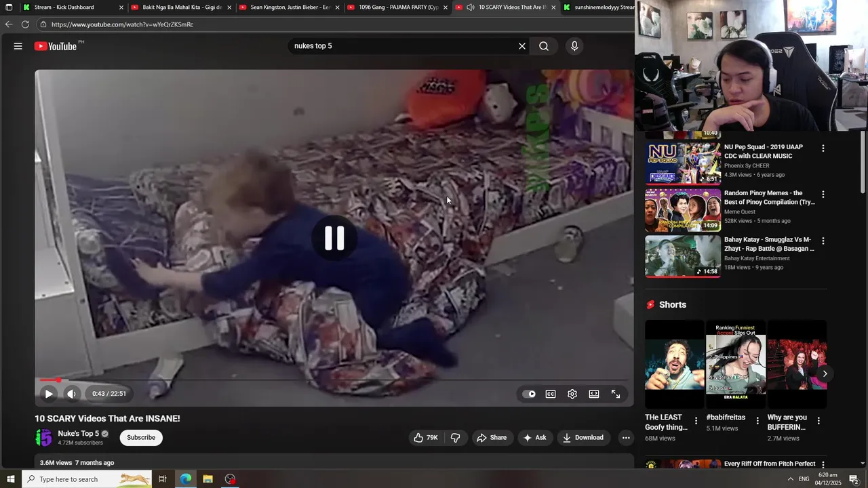Screen dimensions: 868x488
Task: Open the Meme Quest channel name
Action: tap(740, 212)
